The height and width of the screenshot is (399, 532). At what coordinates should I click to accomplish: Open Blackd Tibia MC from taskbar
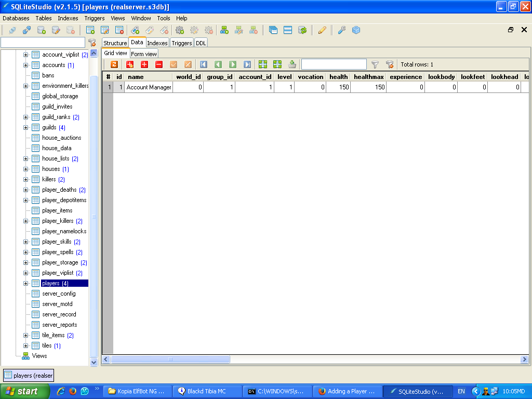pos(207,391)
